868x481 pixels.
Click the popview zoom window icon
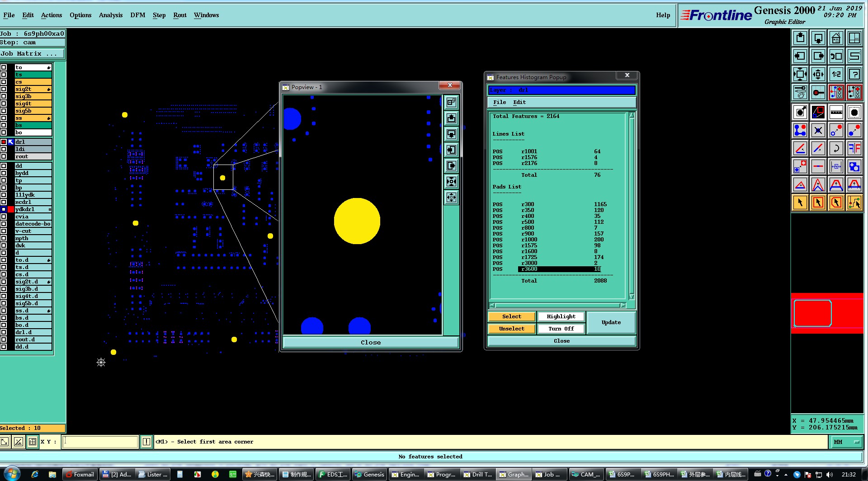pyautogui.click(x=818, y=112)
